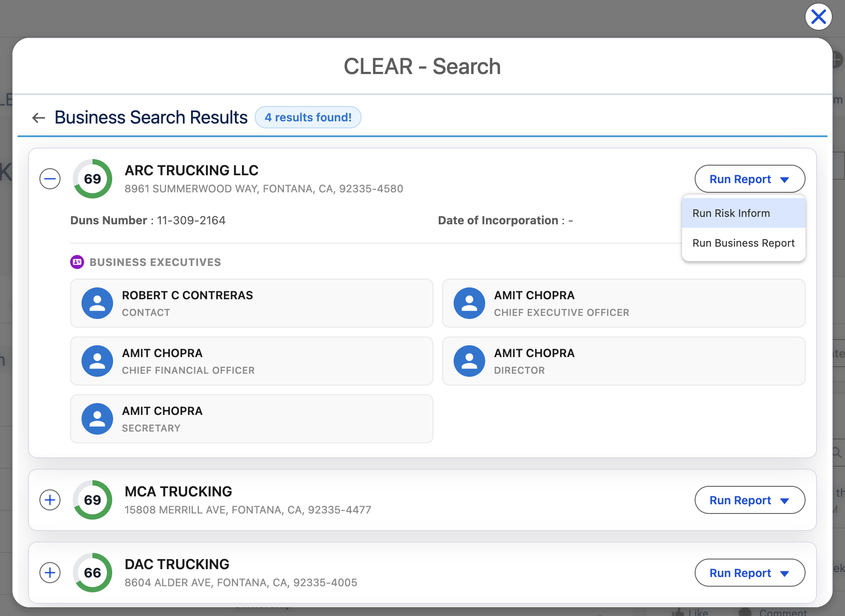Image resolution: width=845 pixels, height=616 pixels.
Task: Click Chief Financial Officer Amit Chopra avatar
Action: [x=97, y=361]
